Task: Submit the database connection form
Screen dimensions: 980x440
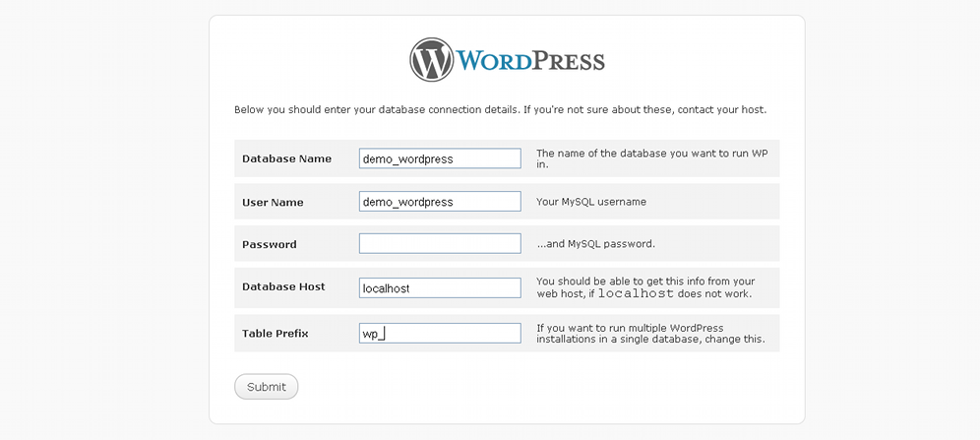Action: (x=267, y=386)
